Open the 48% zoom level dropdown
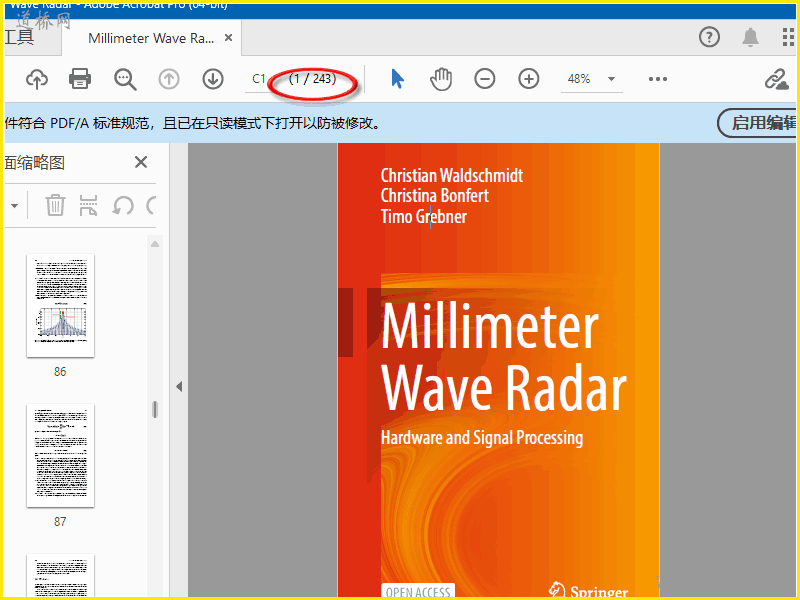This screenshot has width=800, height=600. (x=611, y=79)
